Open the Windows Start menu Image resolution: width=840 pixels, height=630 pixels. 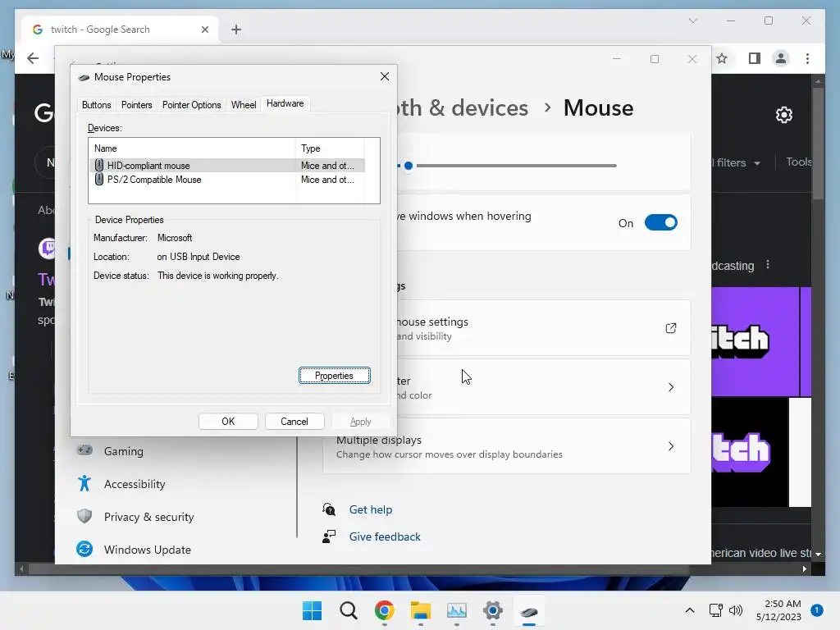pyautogui.click(x=313, y=610)
